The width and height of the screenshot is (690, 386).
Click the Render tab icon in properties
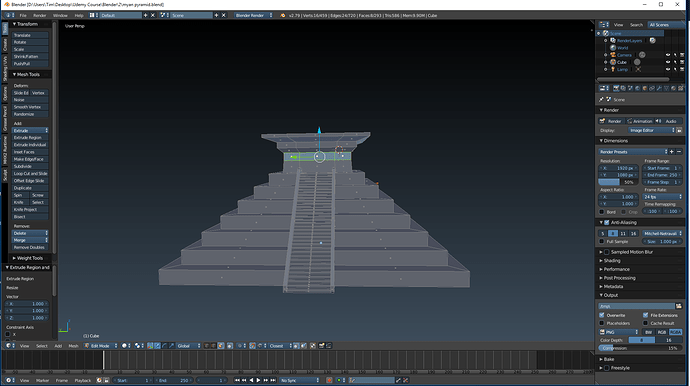click(x=616, y=88)
